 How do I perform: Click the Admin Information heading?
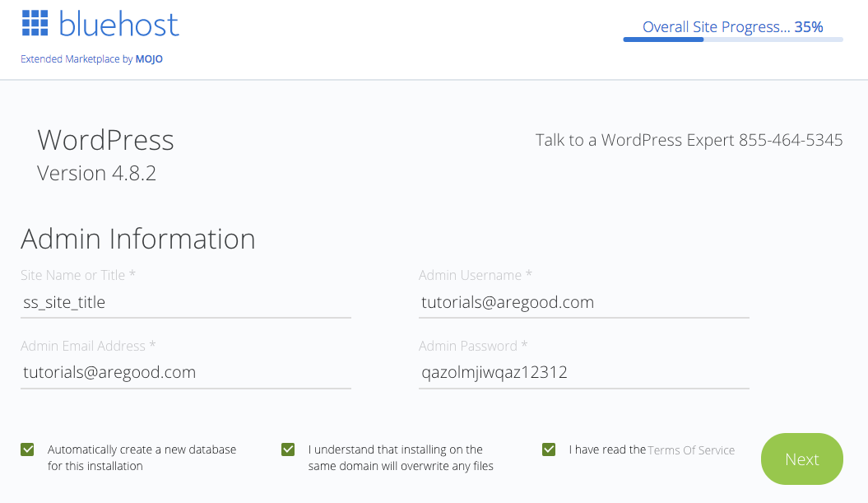tap(138, 240)
